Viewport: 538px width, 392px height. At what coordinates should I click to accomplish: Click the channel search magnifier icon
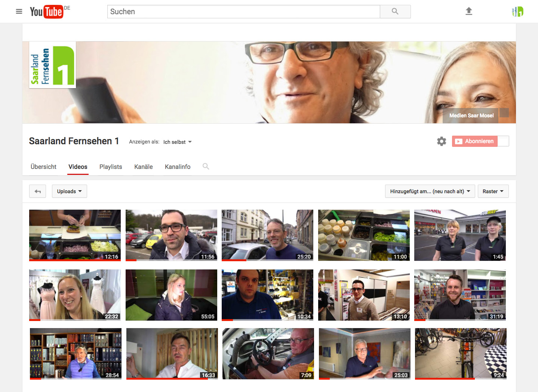206,166
